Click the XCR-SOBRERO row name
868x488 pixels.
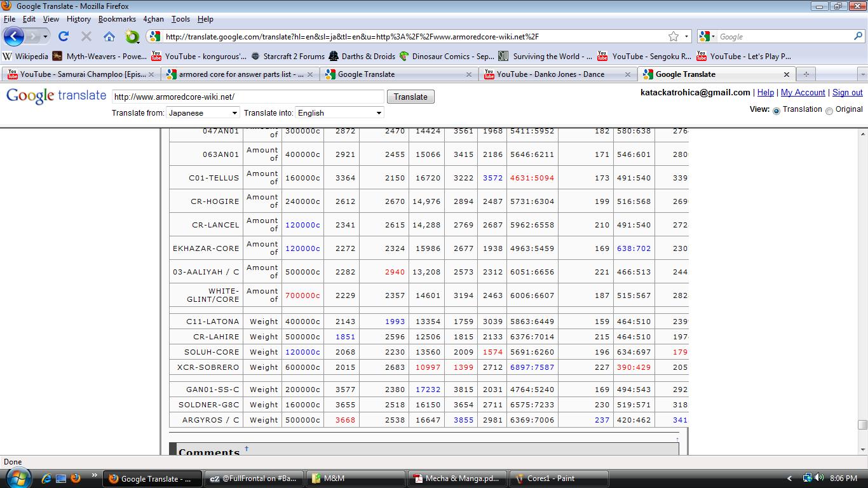coord(208,367)
